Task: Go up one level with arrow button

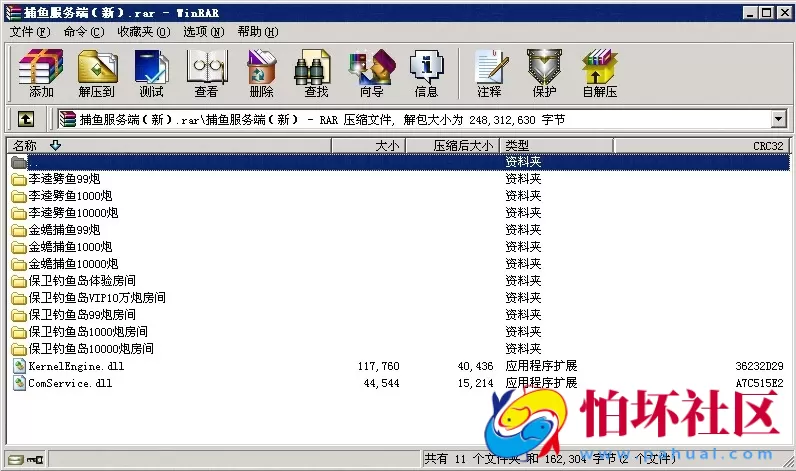Action: (x=26, y=120)
